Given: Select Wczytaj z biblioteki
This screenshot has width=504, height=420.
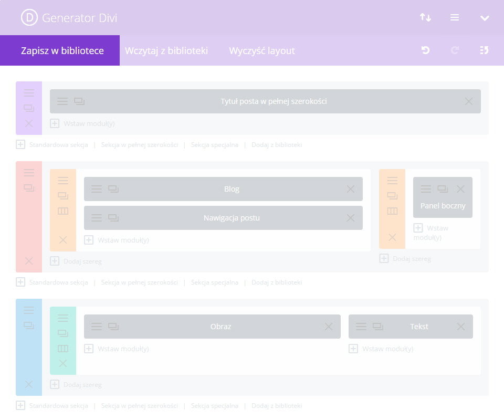Looking at the screenshot, I should (166, 51).
